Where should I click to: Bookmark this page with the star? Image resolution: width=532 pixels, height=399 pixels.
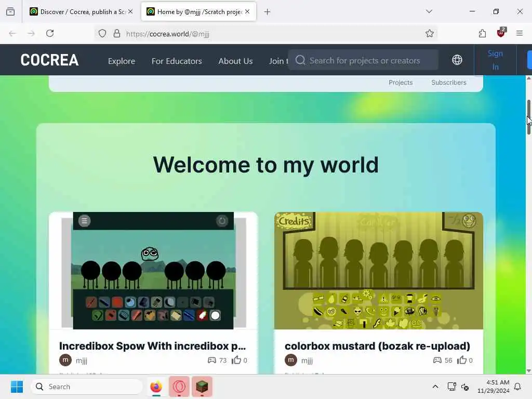(x=430, y=33)
